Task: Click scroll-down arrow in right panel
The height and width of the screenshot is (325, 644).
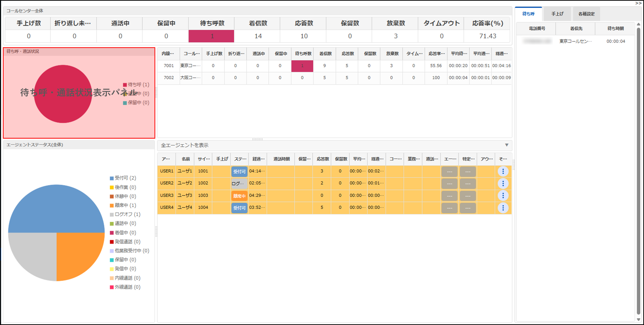Action: tap(638, 319)
